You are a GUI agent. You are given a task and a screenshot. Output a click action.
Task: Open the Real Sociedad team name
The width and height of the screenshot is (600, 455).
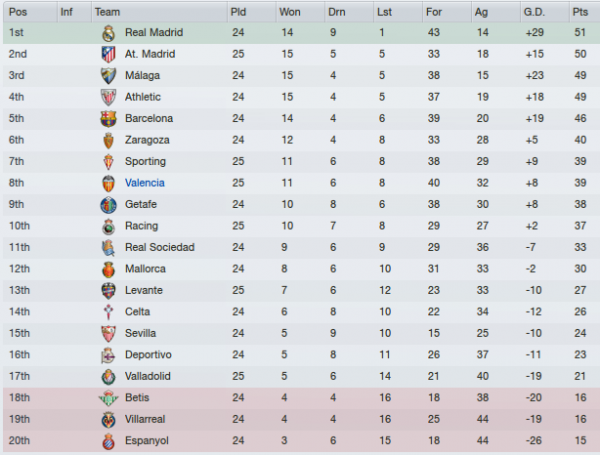(x=160, y=247)
